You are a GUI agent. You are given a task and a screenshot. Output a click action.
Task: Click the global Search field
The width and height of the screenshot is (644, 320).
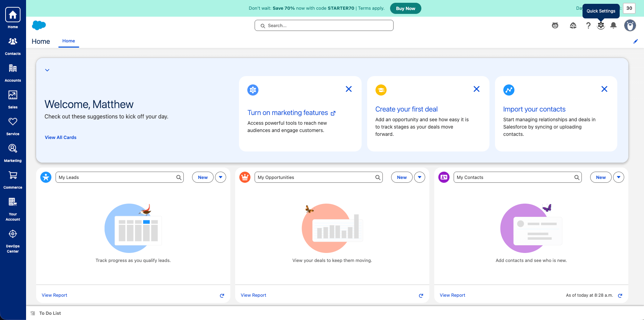[x=324, y=25]
